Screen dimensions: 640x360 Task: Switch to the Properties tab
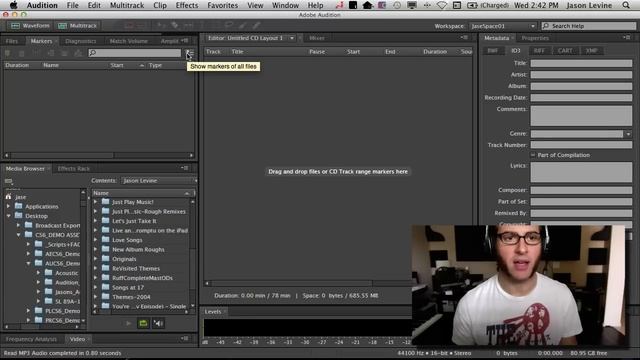coord(535,38)
